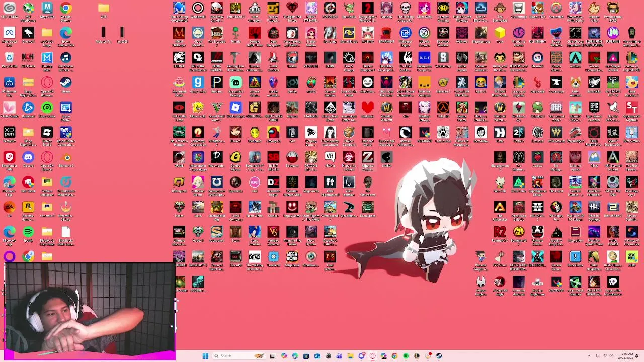This screenshot has height=362, width=644.
Task: Switch to Spotify in the taskbar
Action: [406, 356]
